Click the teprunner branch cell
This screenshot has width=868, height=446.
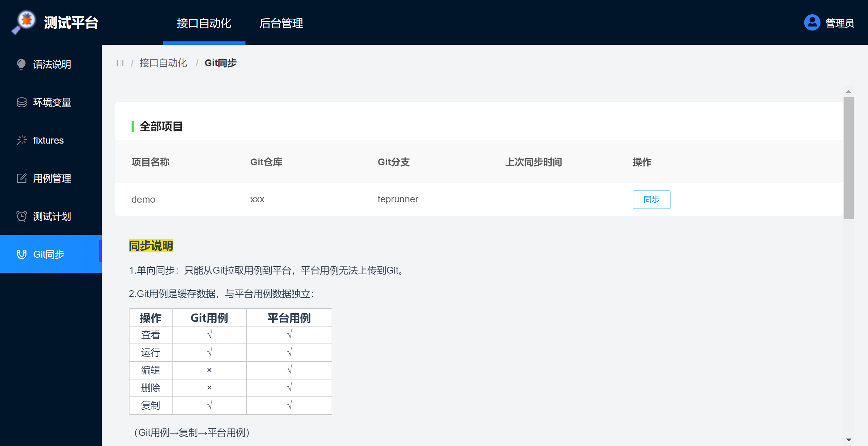398,199
